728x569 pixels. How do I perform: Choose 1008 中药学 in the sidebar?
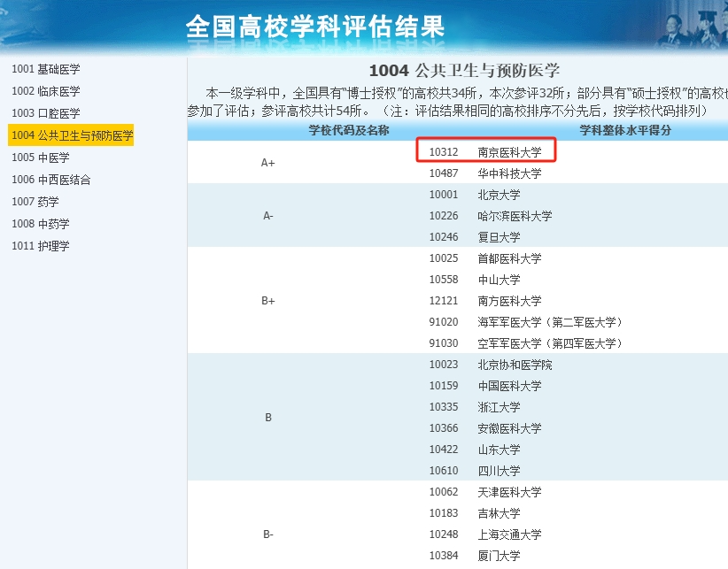click(41, 224)
